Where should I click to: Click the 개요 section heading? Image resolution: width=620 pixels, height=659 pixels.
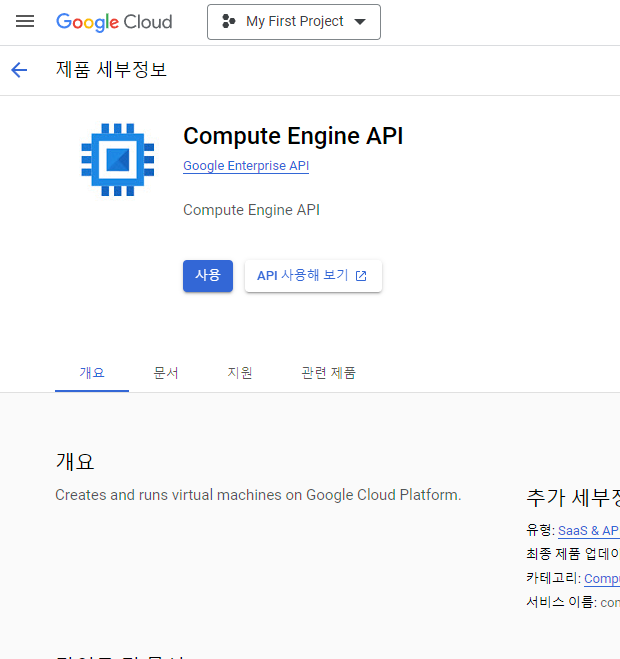(x=75, y=461)
